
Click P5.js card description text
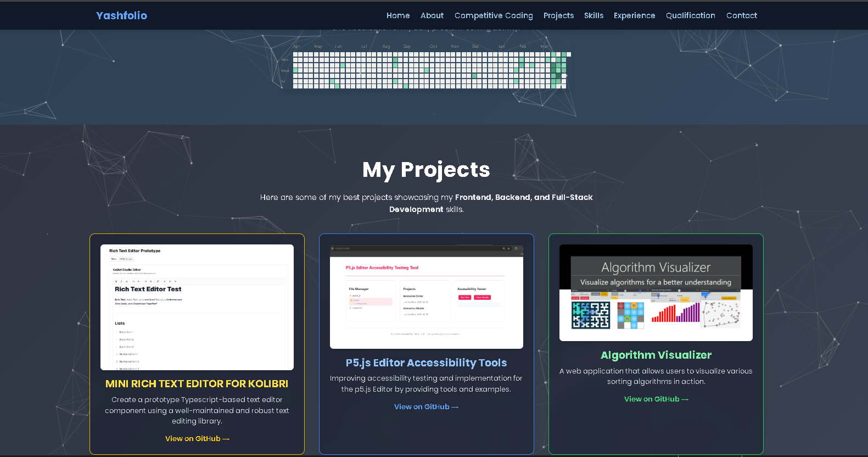point(427,383)
